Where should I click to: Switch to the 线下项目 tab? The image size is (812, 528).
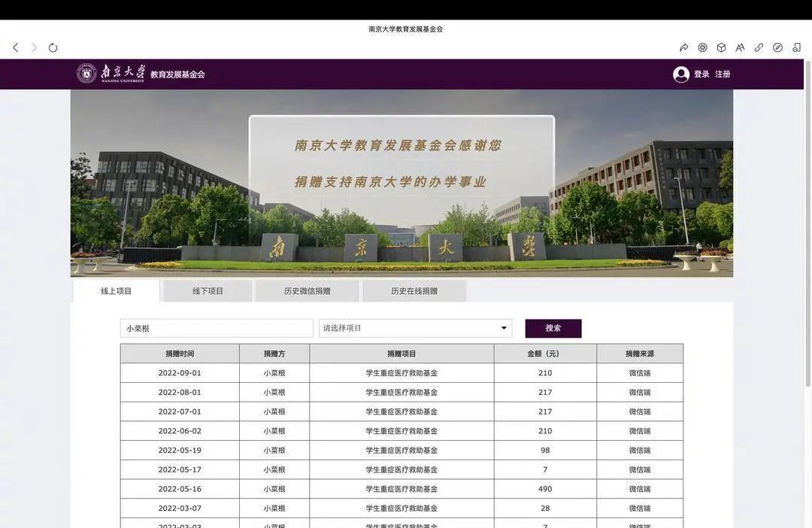pyautogui.click(x=208, y=291)
